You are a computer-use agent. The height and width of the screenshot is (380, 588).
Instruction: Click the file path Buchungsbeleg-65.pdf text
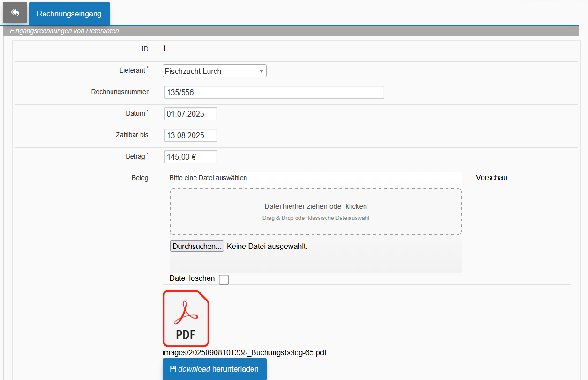(245, 352)
